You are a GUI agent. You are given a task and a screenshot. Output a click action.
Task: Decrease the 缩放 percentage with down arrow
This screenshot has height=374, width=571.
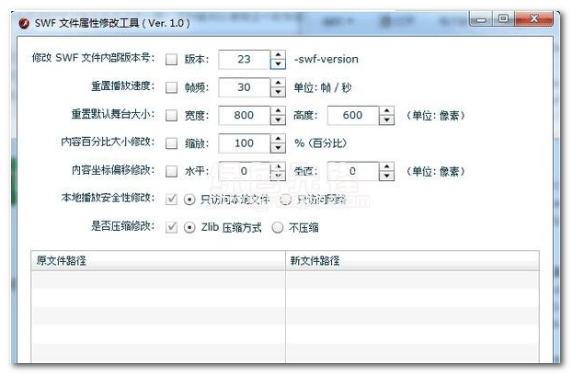(x=278, y=148)
